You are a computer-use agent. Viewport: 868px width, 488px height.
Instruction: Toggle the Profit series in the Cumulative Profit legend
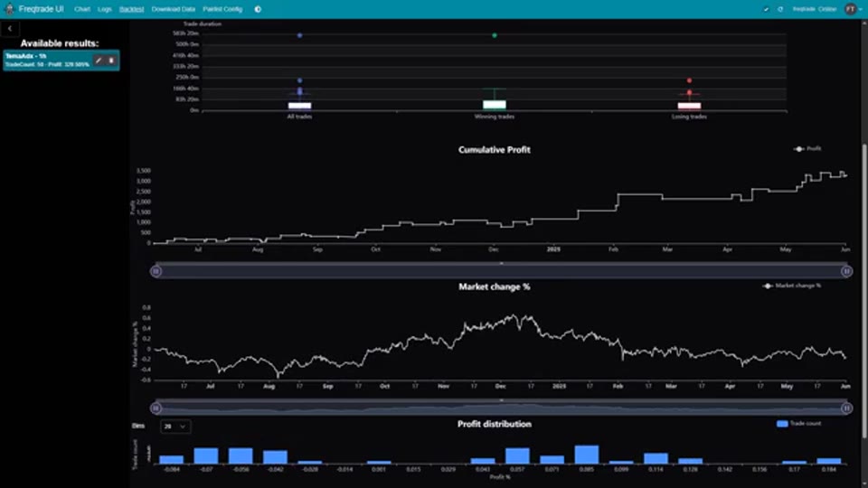808,149
